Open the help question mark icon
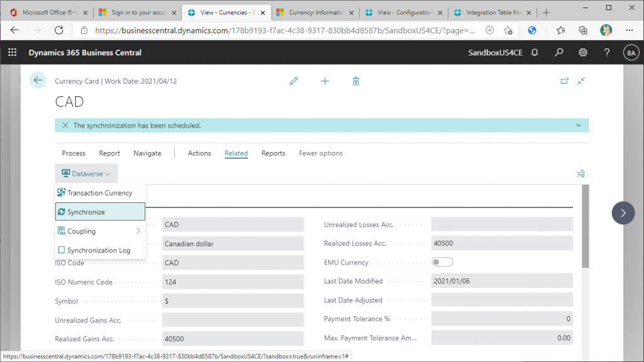Image resolution: width=644 pixels, height=362 pixels. click(x=607, y=53)
